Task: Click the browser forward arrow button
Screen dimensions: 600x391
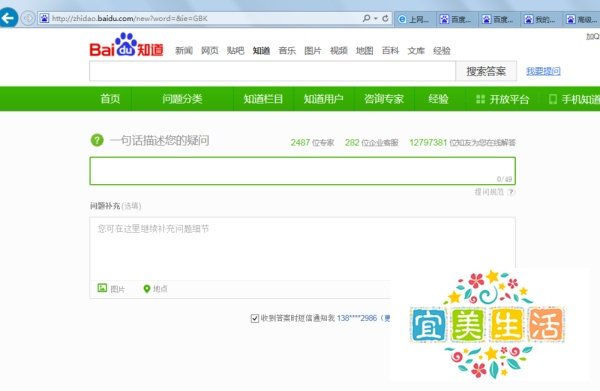Action: pyautogui.click(x=28, y=18)
